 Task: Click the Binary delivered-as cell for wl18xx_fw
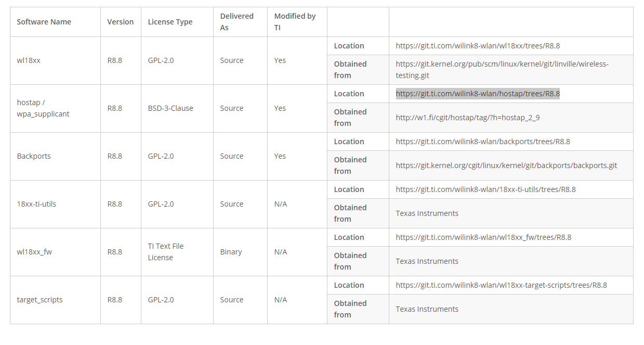231,252
